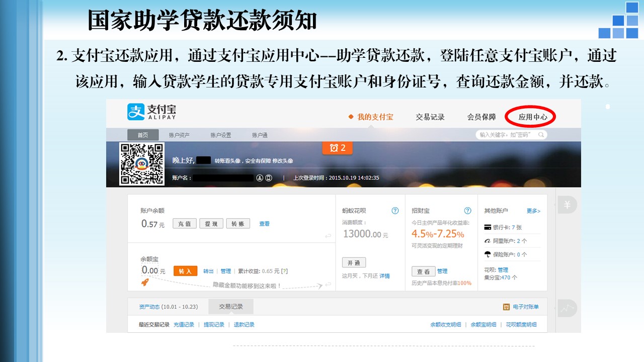Switch to 账户设置 tab
This screenshot has height=362, width=644.
221,135
